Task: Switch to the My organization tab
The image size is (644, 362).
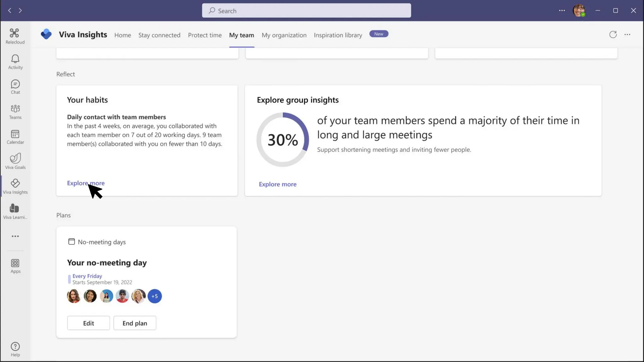Action: tap(284, 35)
